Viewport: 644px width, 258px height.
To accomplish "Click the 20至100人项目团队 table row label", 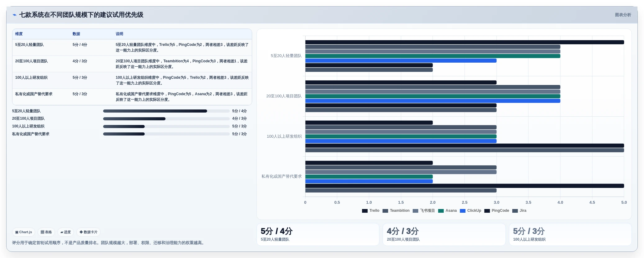I will pos(31,61).
